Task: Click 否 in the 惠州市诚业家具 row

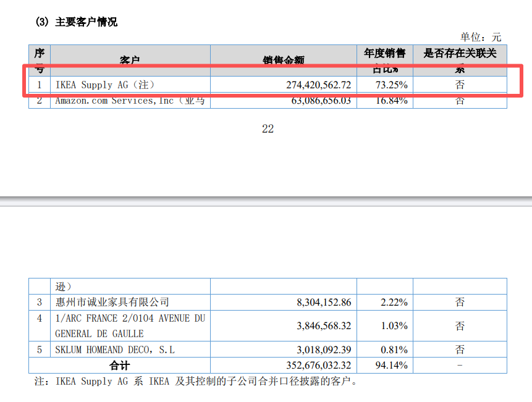Action: [460, 302]
